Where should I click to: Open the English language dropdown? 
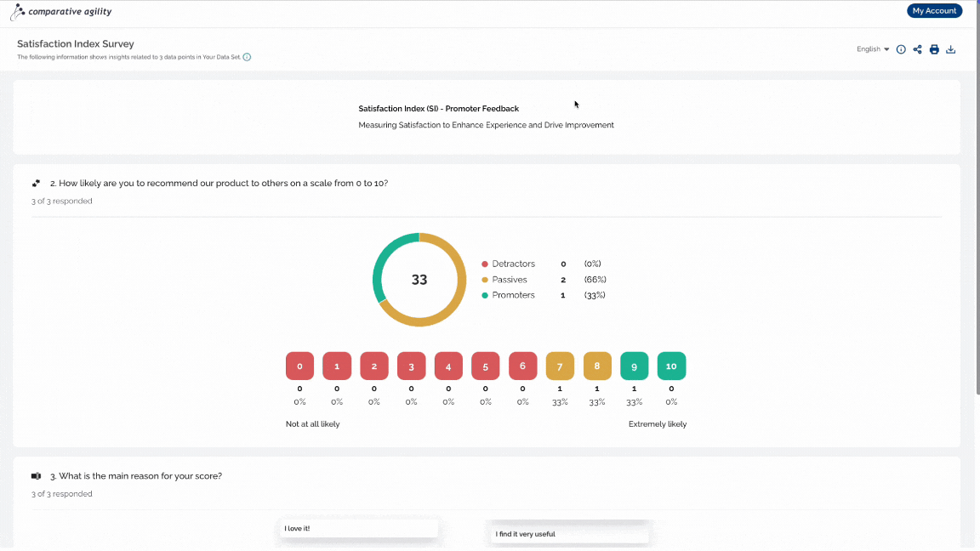(x=873, y=49)
